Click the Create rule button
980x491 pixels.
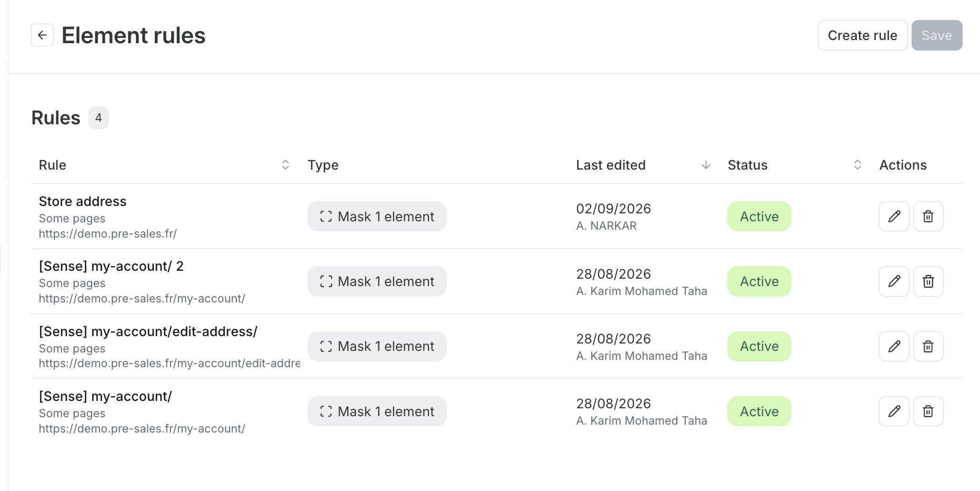point(862,35)
